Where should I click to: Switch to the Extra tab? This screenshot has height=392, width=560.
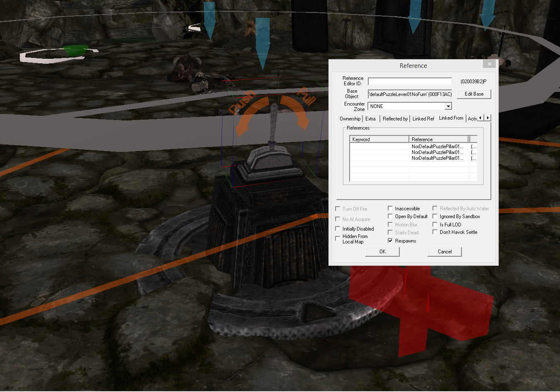370,119
